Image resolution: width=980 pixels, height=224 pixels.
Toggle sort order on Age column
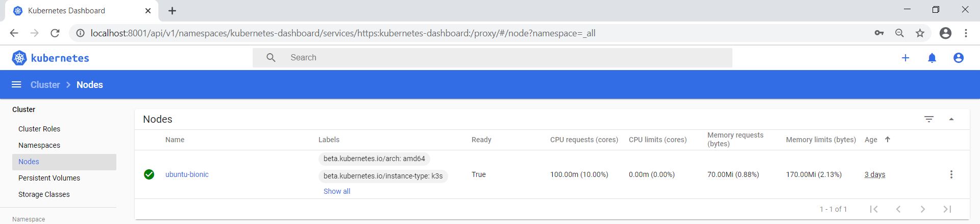pyautogui.click(x=887, y=140)
